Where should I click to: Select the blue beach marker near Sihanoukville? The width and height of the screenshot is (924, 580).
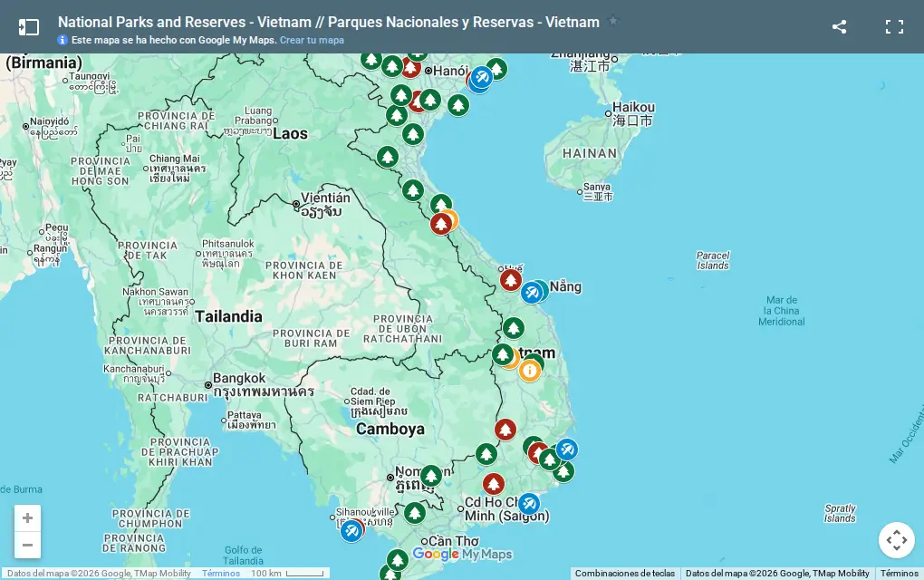(x=351, y=531)
